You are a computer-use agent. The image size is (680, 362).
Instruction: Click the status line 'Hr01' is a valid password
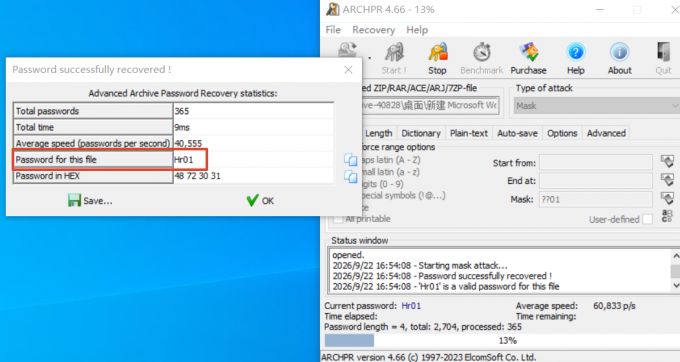tap(446, 287)
